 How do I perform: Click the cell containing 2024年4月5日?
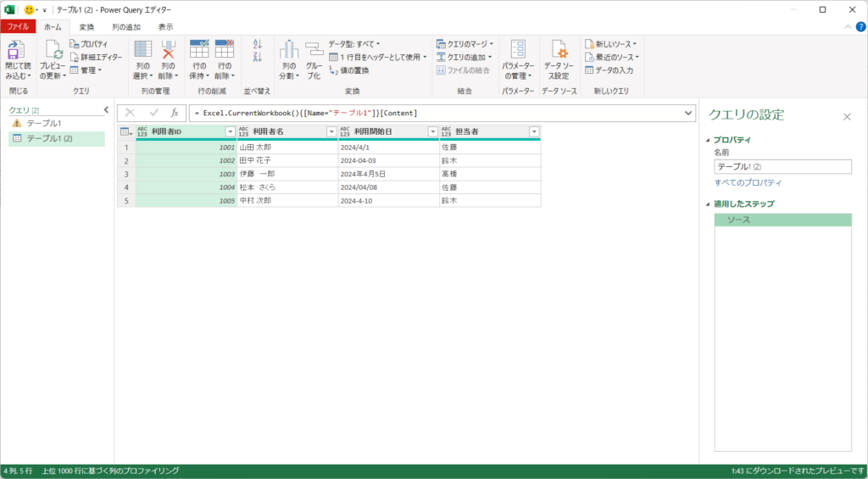(389, 174)
